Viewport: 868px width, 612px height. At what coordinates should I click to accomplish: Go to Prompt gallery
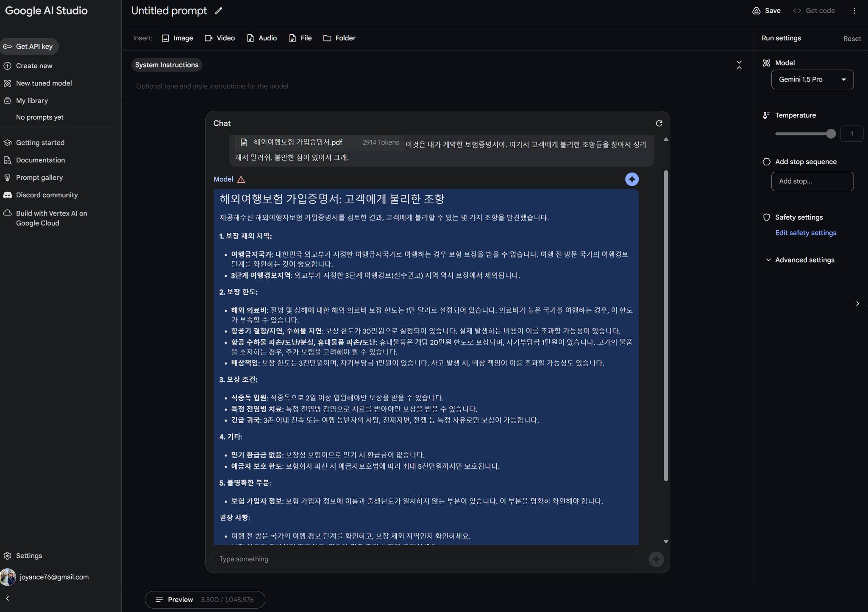[39, 178]
